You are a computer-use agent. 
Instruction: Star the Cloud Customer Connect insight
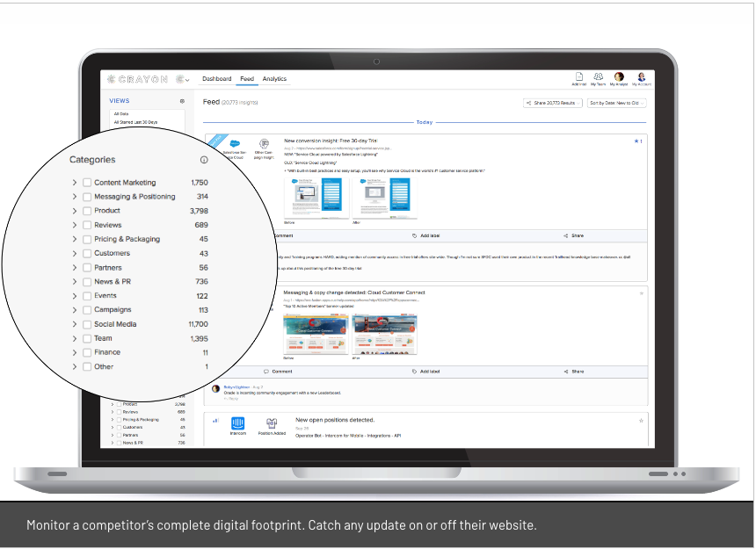[x=641, y=293]
